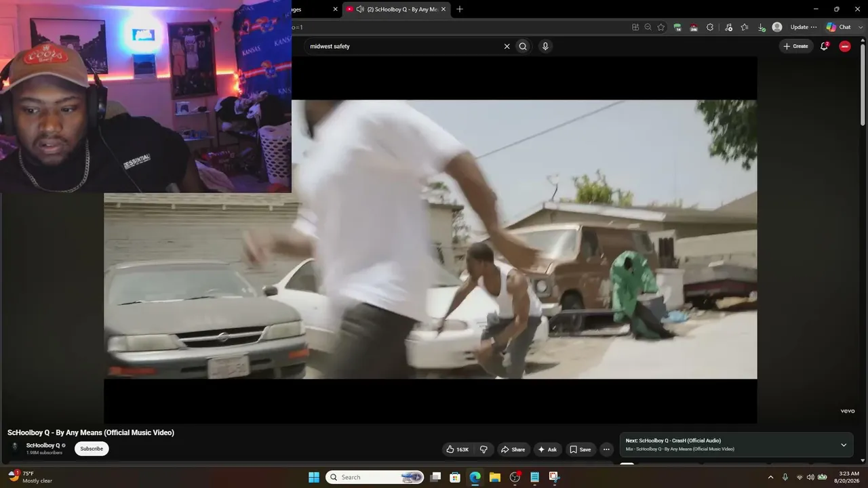Bookmark this page with star icon

(661, 27)
